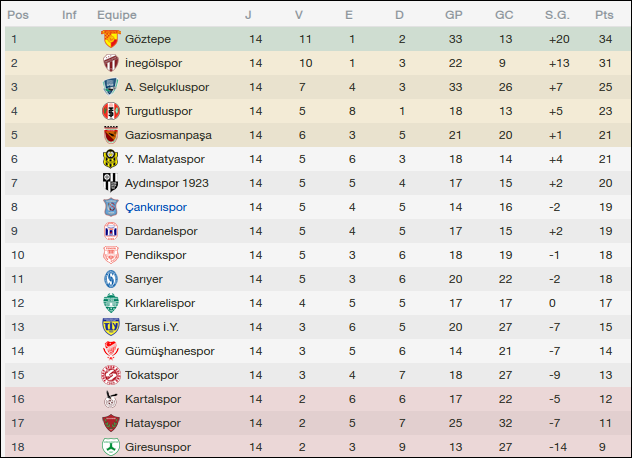Viewport: 632px width, 458px height.
Task: Click the Giresunspor club crest
Action: click(110, 447)
